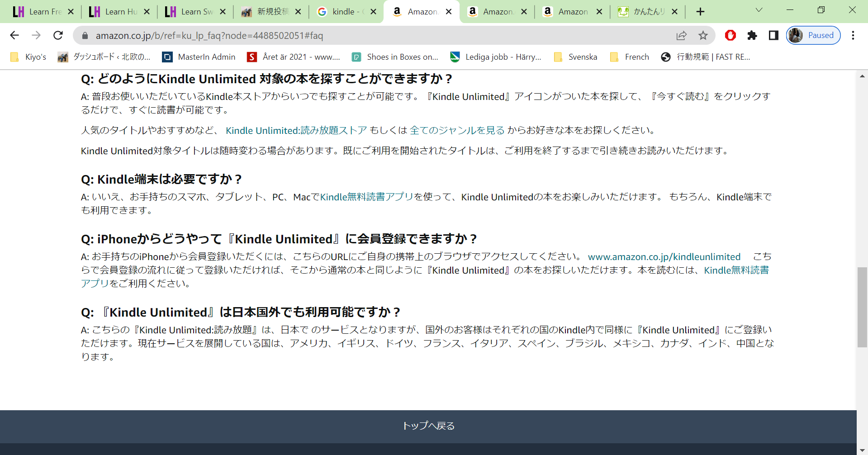
Task: Open Shoes in Boxes bookmark
Action: 395,57
